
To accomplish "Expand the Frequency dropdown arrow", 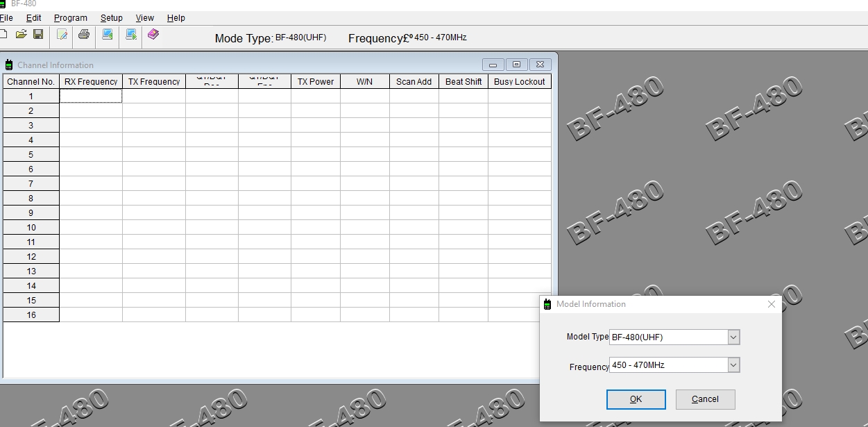I will click(733, 365).
